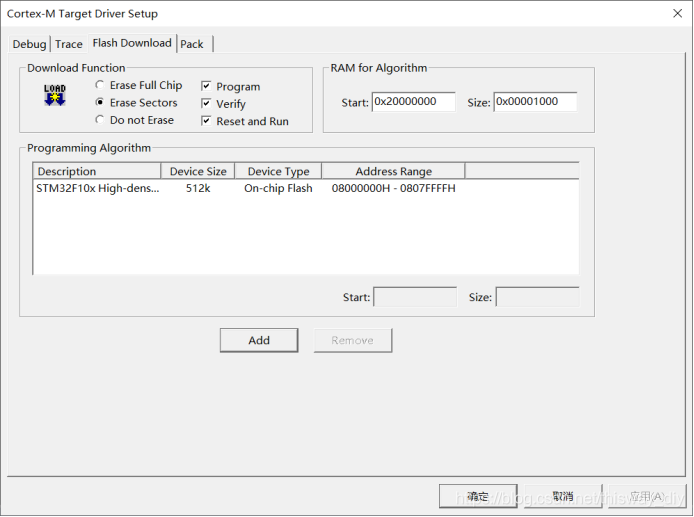Click the Add algorithm button
Viewport: 694px width, 517px height.
coord(259,340)
